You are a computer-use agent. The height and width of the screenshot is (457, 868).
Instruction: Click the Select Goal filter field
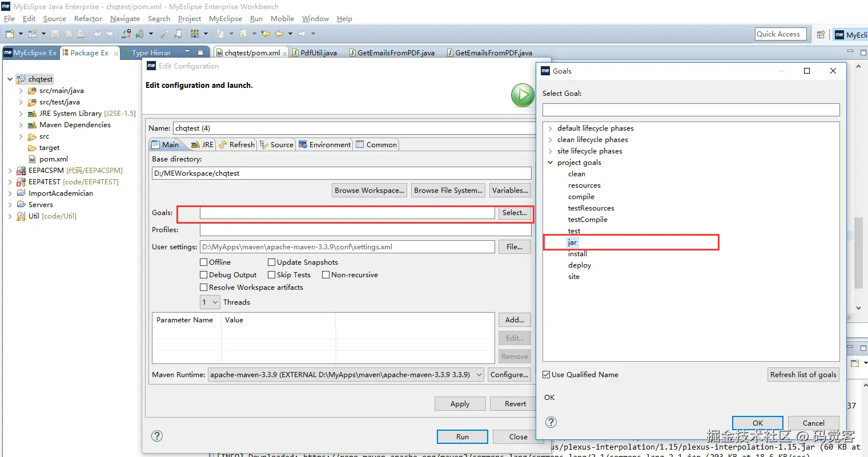[x=691, y=110]
